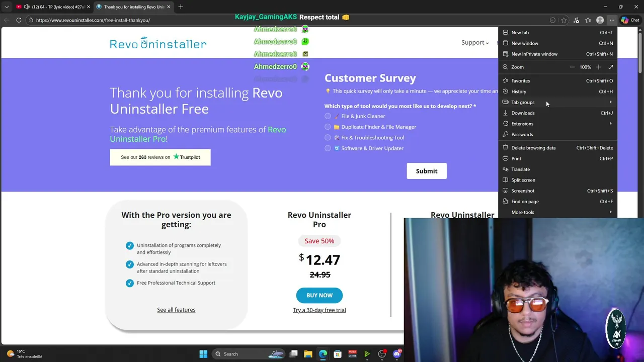The image size is (644, 362).
Task: Choose Delete browsing data from the menu
Action: pos(558,148)
